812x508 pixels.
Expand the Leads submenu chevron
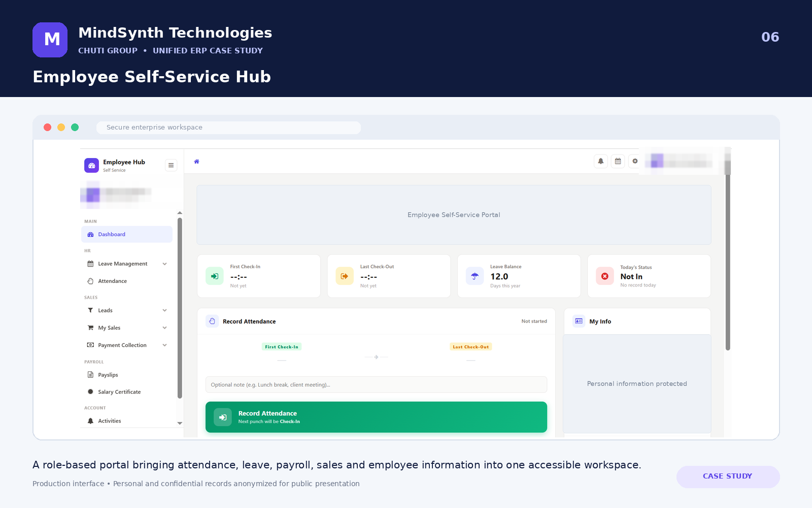pyautogui.click(x=164, y=310)
